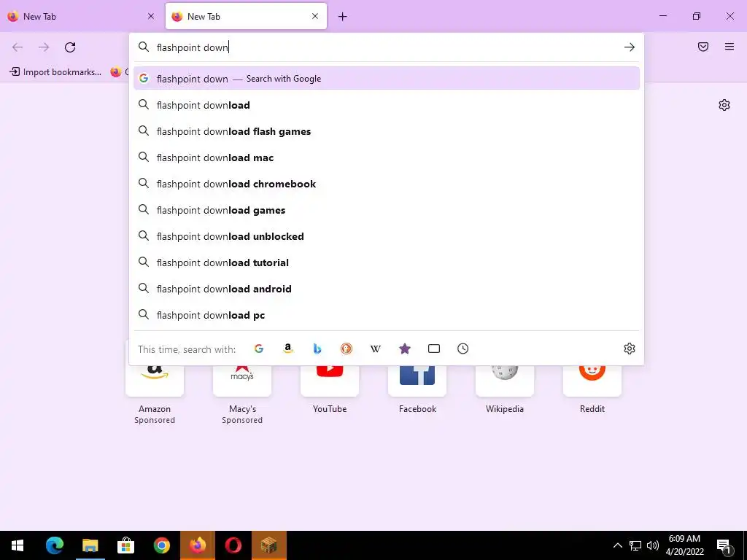Choose suggestion 'flashpoint download chromebook'
This screenshot has width=747, height=560.
[387, 184]
